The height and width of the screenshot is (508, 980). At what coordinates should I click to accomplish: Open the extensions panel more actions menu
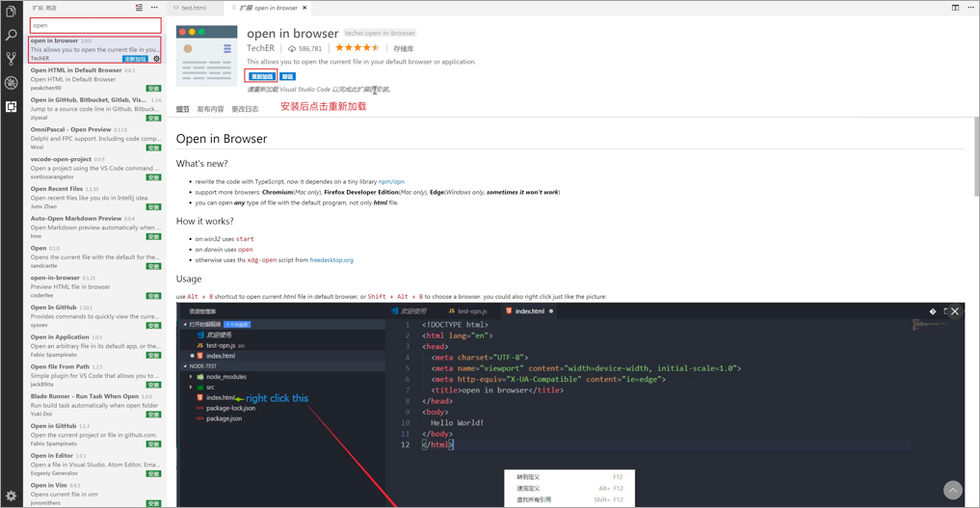pyautogui.click(x=154, y=8)
